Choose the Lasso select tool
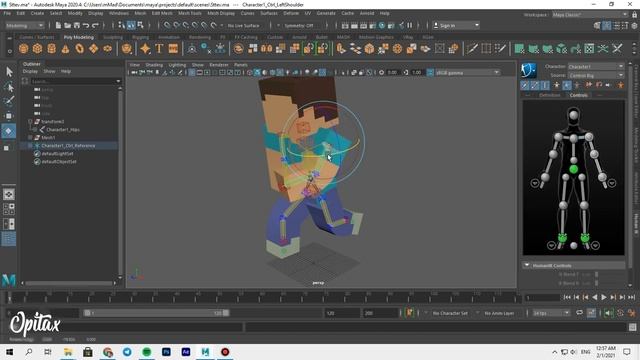The height and width of the screenshot is (360, 640). [x=9, y=87]
